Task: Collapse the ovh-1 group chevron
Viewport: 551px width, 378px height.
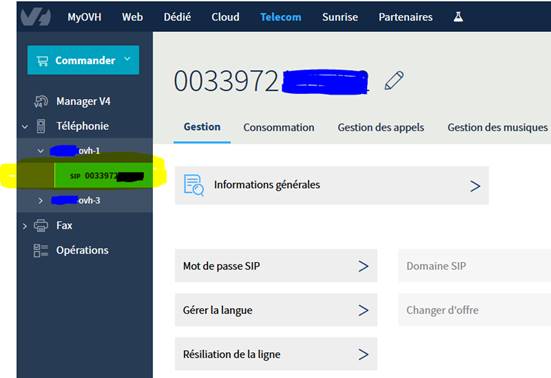Action: [40, 151]
